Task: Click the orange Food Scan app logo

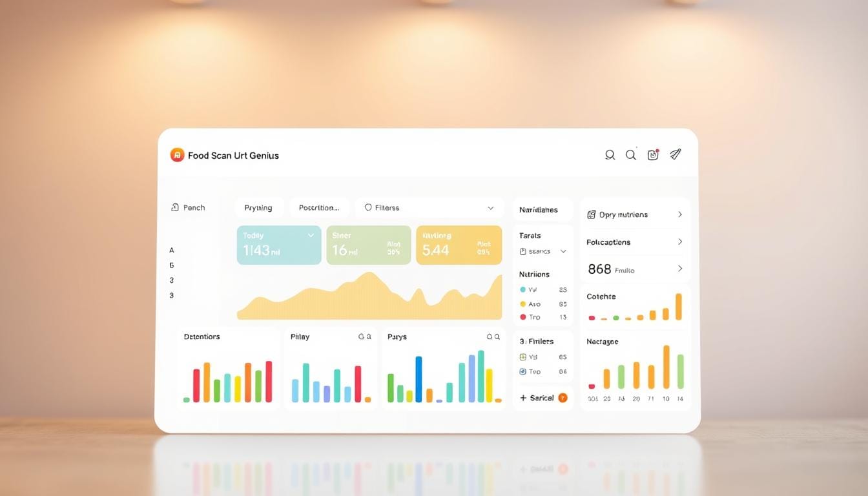Action: (x=177, y=155)
